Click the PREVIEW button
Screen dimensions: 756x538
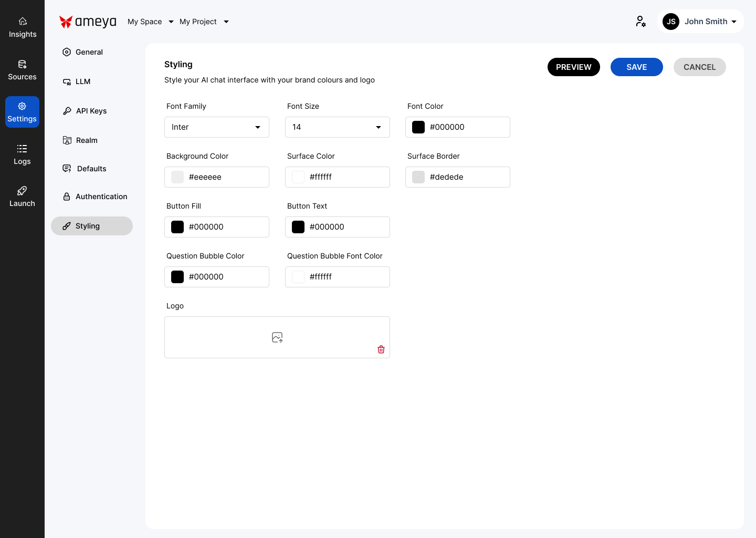(x=573, y=67)
